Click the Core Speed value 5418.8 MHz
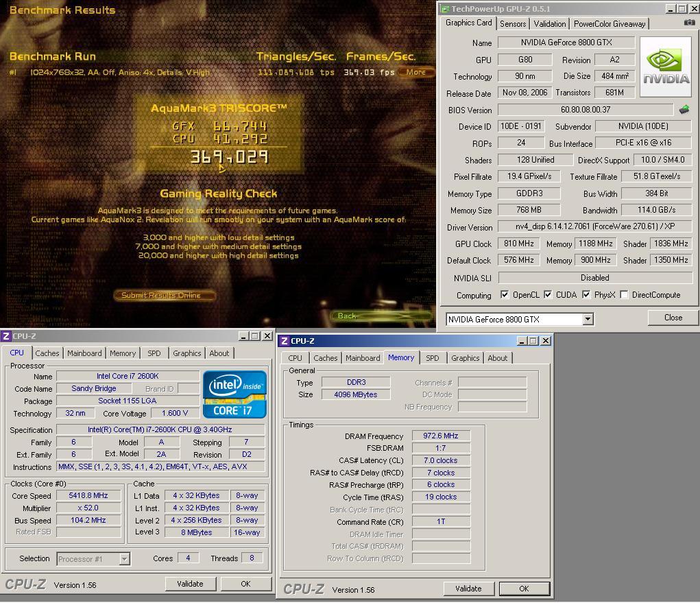This screenshot has width=700, height=603. pyautogui.click(x=88, y=495)
